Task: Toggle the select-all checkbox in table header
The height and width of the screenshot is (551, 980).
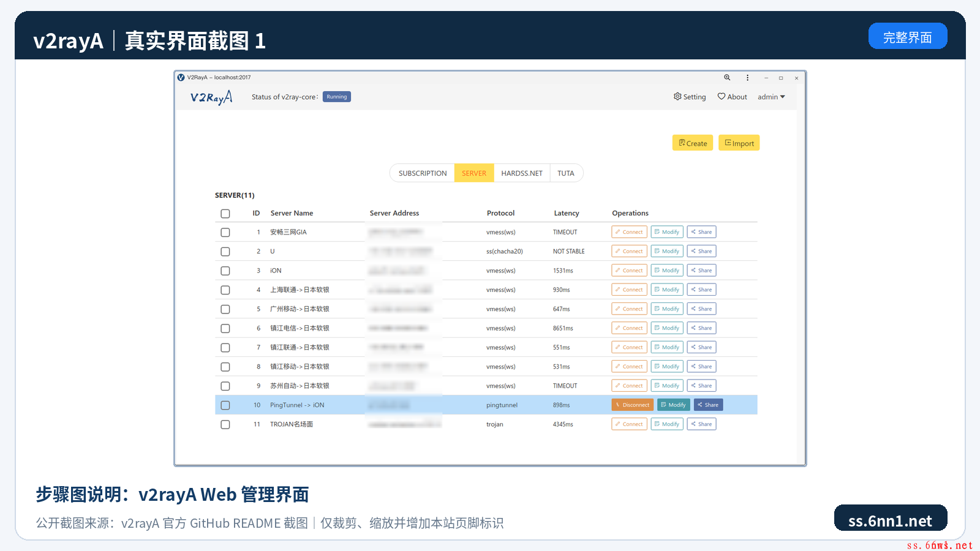Action: (x=225, y=214)
